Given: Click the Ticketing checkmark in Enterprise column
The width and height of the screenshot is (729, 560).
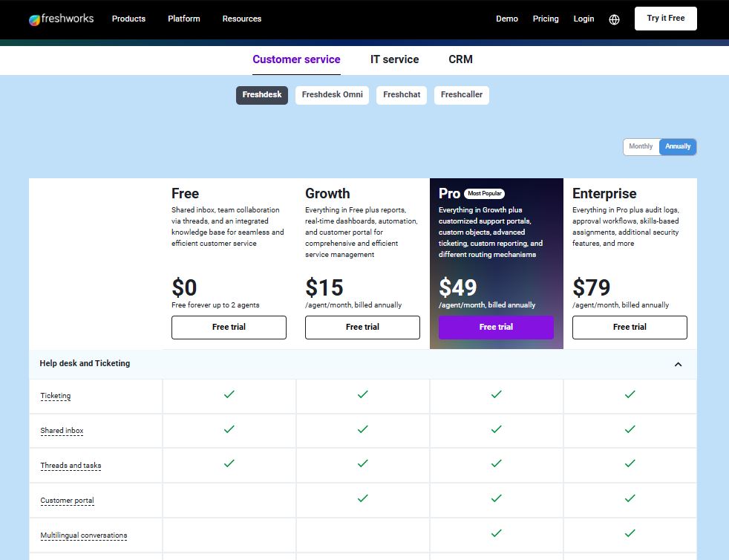Looking at the screenshot, I should tap(630, 394).
